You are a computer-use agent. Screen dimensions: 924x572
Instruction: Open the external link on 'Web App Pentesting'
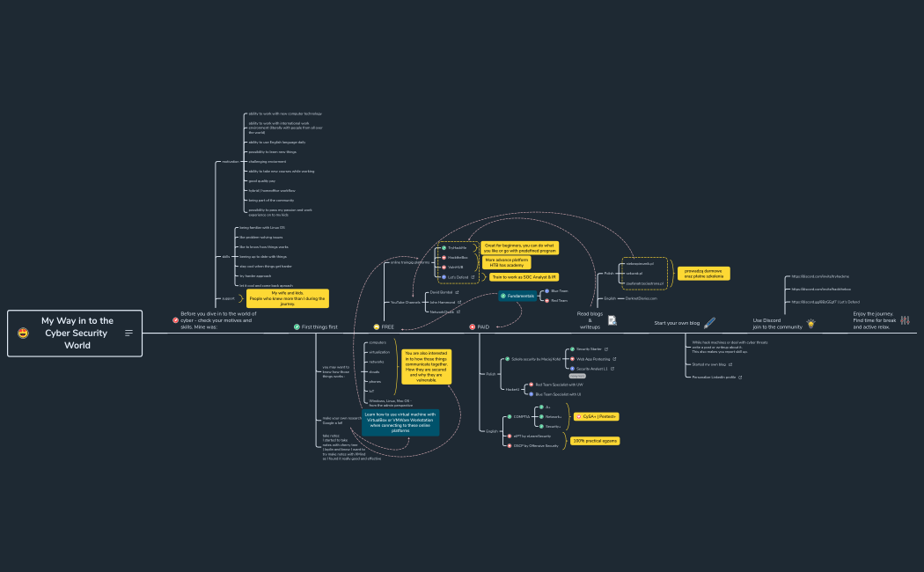coord(614,359)
